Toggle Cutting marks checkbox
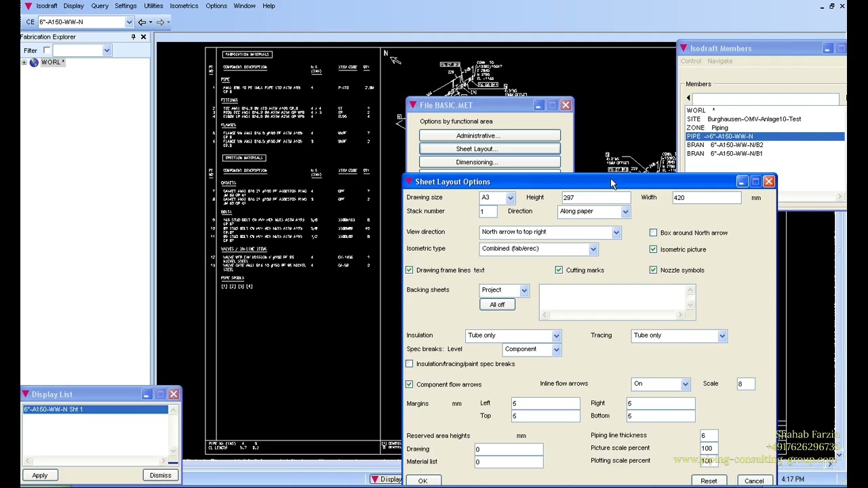The width and height of the screenshot is (868, 488). [x=559, y=270]
